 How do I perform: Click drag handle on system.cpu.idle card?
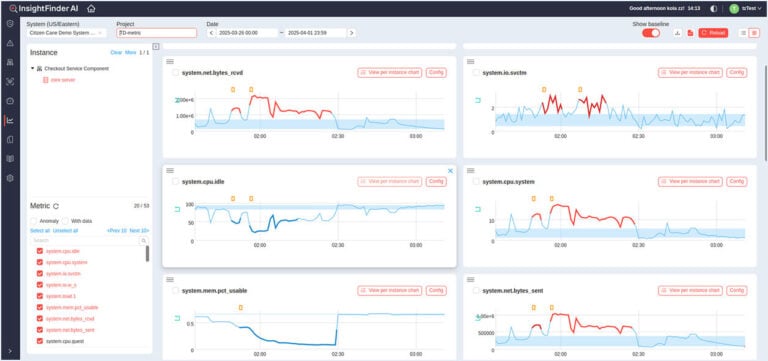click(170, 170)
